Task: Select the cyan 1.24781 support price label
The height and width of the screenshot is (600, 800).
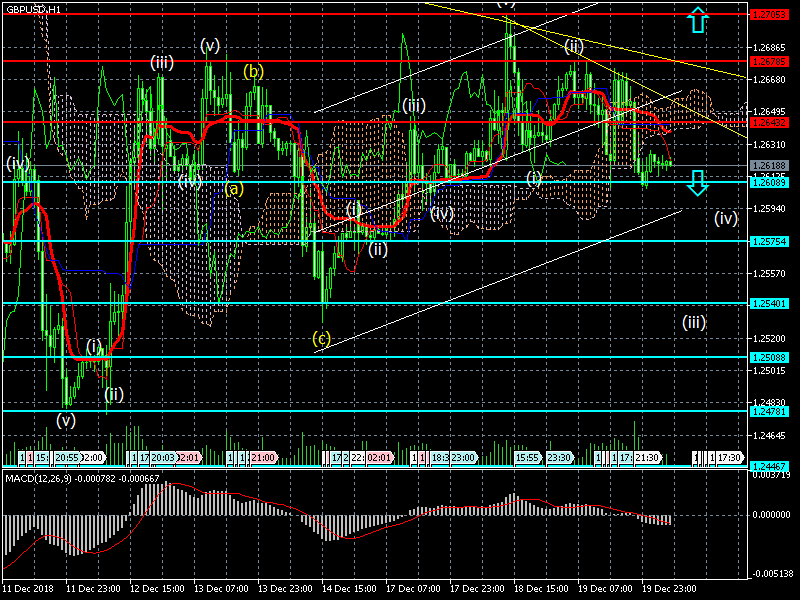Action: click(772, 411)
